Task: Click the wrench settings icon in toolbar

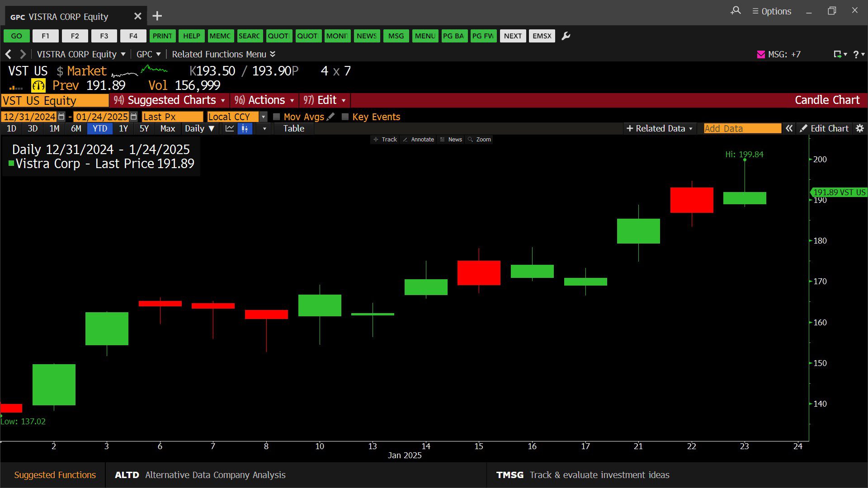Action: click(x=566, y=36)
